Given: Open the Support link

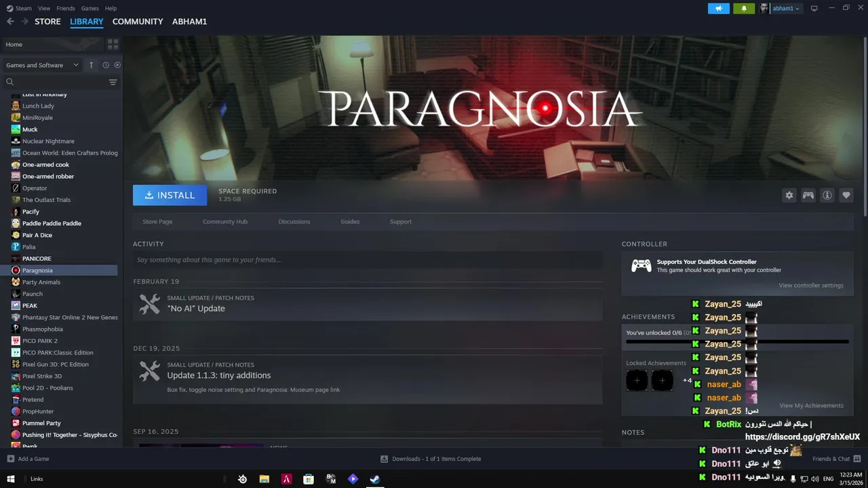Looking at the screenshot, I should click(401, 222).
